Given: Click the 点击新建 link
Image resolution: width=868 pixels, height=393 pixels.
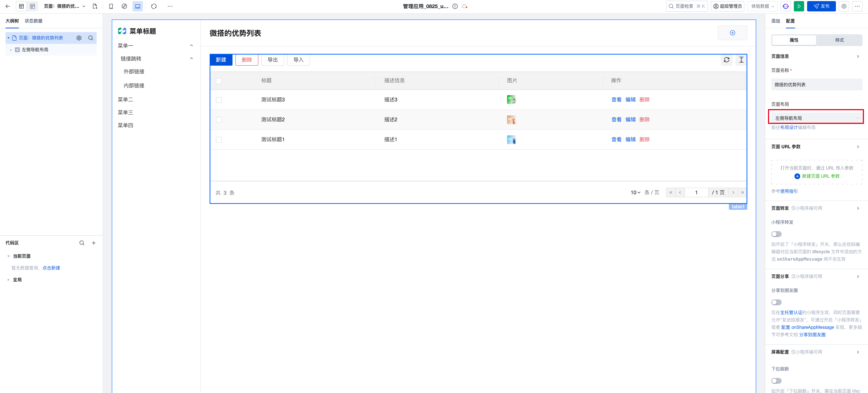Looking at the screenshot, I should click(51, 268).
